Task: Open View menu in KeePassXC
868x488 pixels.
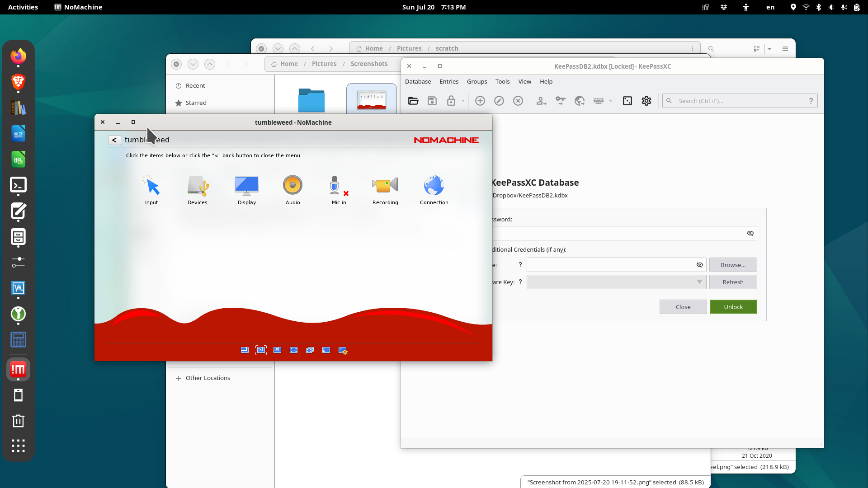Action: click(524, 82)
